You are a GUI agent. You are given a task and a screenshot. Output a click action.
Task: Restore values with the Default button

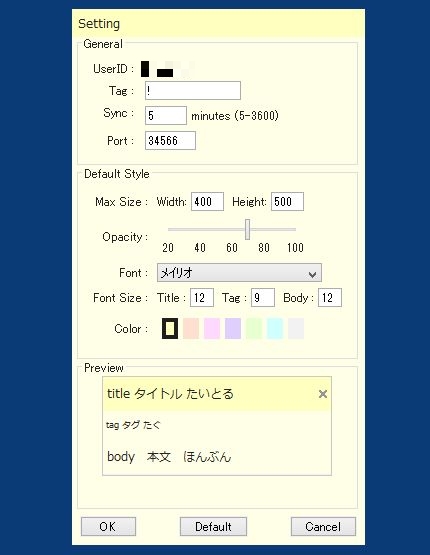pyautogui.click(x=213, y=527)
